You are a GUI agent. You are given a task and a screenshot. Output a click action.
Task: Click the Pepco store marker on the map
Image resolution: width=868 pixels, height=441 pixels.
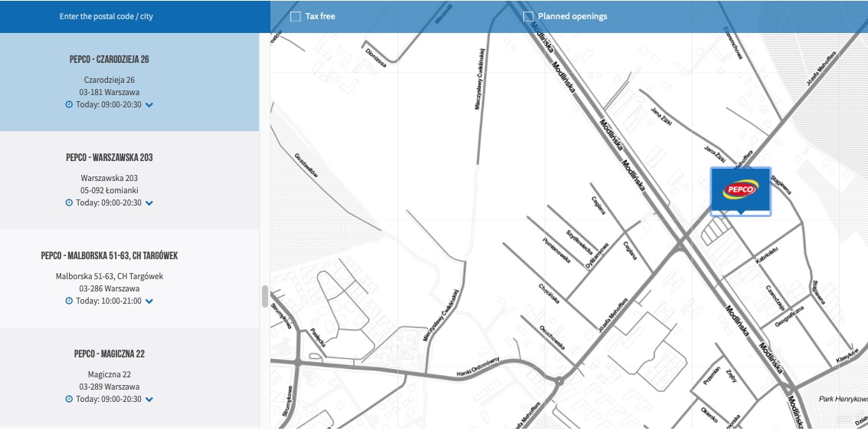coord(740,191)
